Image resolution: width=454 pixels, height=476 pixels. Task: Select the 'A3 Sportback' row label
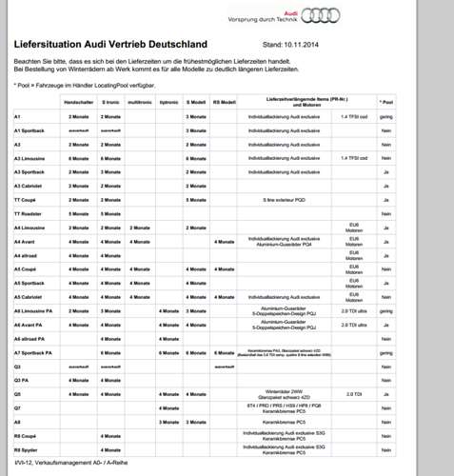[30, 172]
